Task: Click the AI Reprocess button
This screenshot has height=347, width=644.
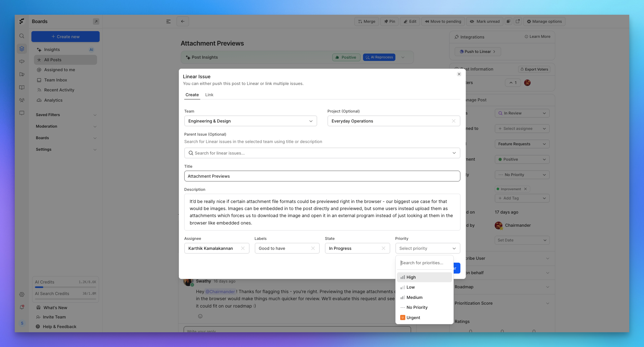Action: [x=379, y=57]
